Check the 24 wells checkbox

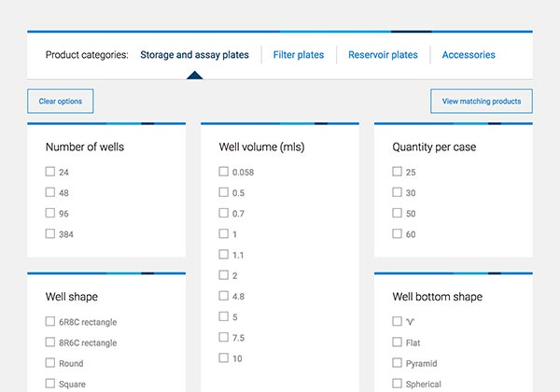click(x=50, y=172)
